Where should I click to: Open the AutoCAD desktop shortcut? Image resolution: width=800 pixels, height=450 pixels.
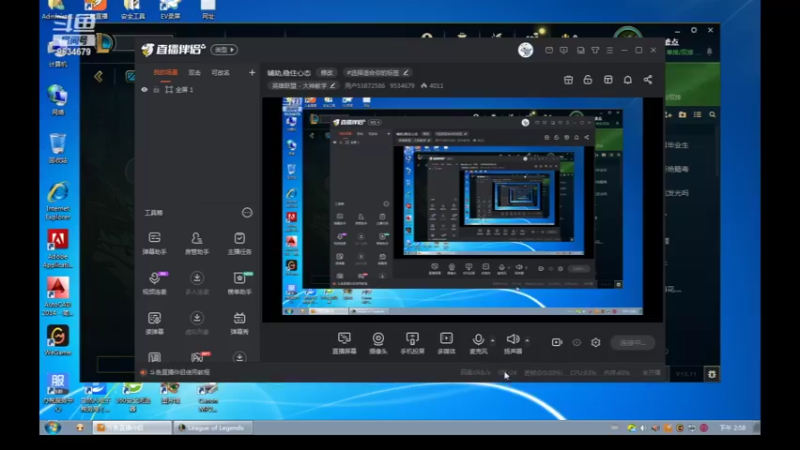(x=58, y=297)
